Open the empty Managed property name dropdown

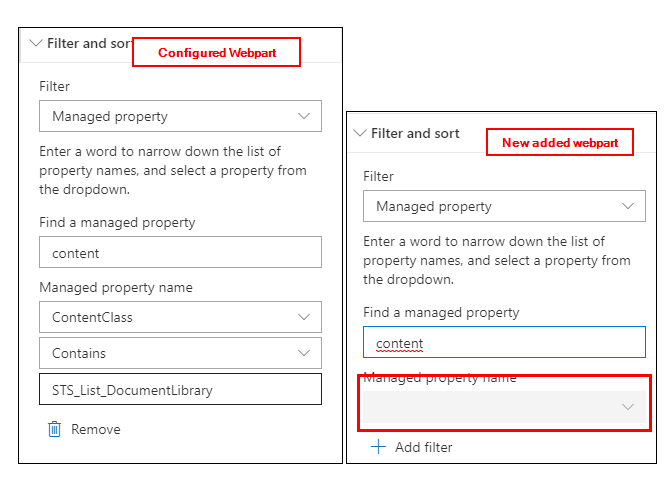pos(504,406)
